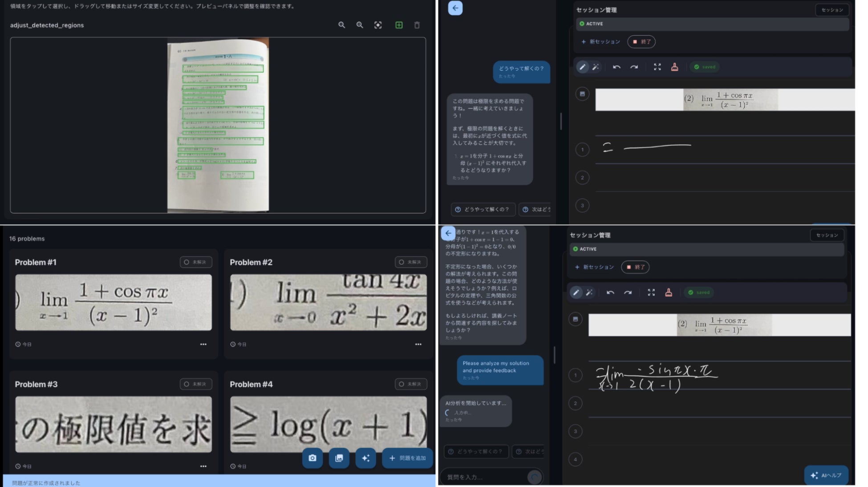Select the pen tool in top session
Screen dimensions: 868x487
[582, 67]
